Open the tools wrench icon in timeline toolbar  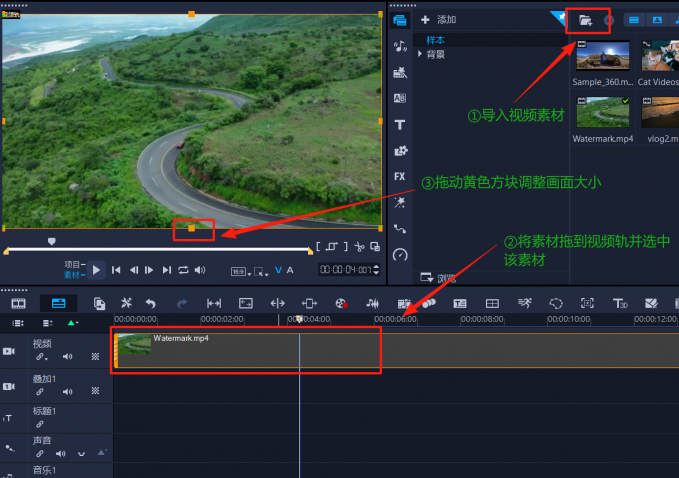[126, 303]
